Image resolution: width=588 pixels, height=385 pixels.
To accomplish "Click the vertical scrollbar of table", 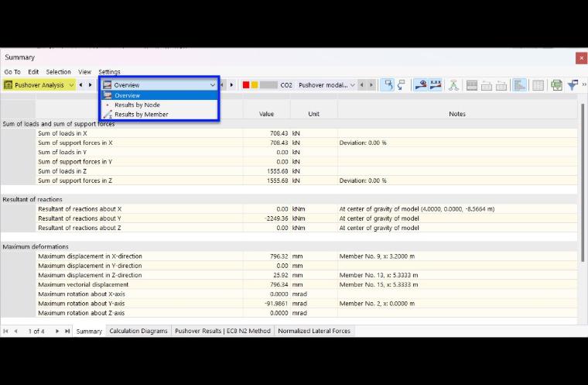I will pos(583,182).
